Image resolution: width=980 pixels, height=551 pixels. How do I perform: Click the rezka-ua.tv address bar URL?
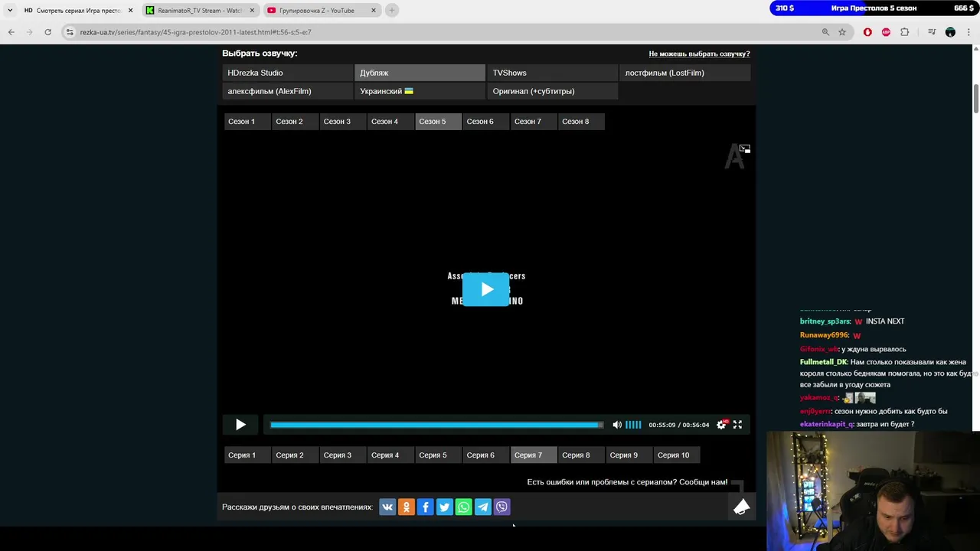(x=195, y=32)
